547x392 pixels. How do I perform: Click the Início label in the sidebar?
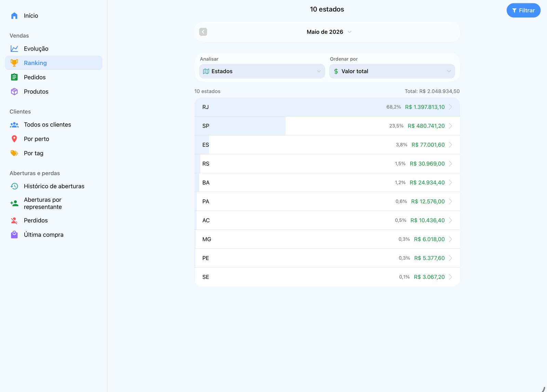click(31, 16)
